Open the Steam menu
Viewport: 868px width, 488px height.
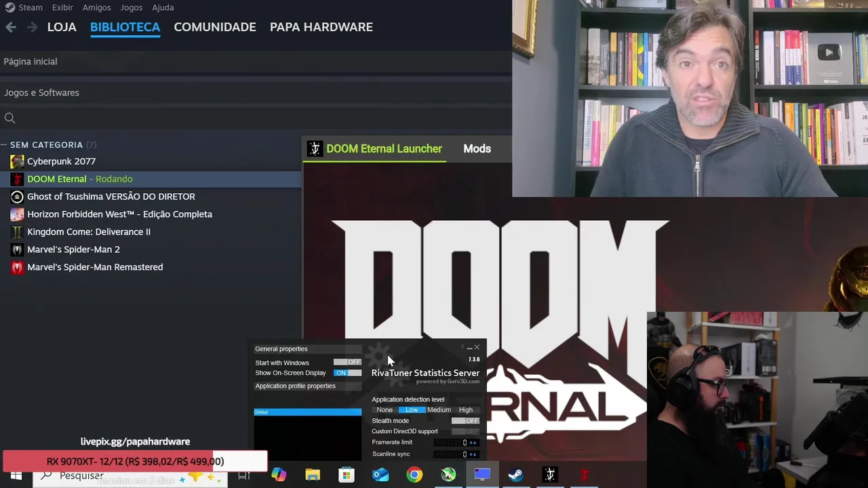pyautogui.click(x=30, y=7)
